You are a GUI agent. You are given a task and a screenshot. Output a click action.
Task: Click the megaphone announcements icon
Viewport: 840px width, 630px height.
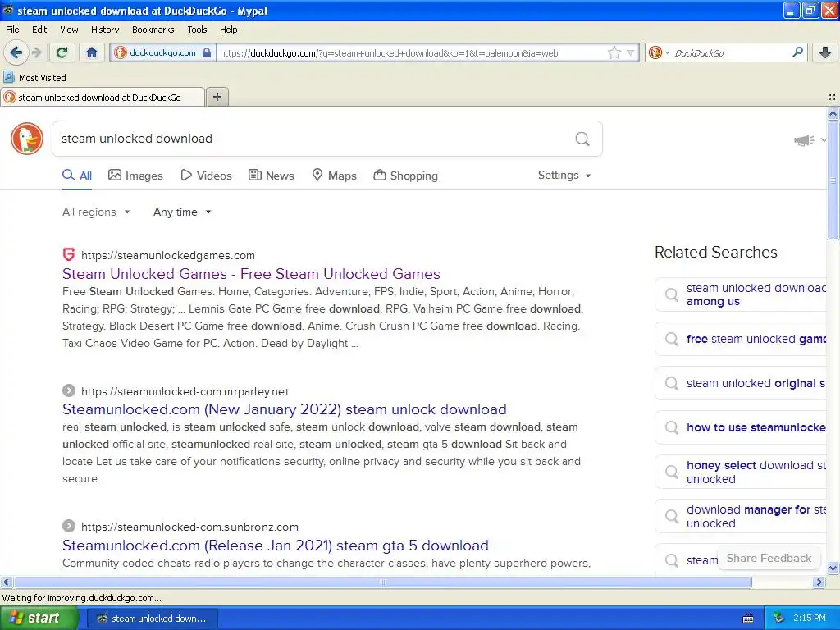(x=804, y=140)
